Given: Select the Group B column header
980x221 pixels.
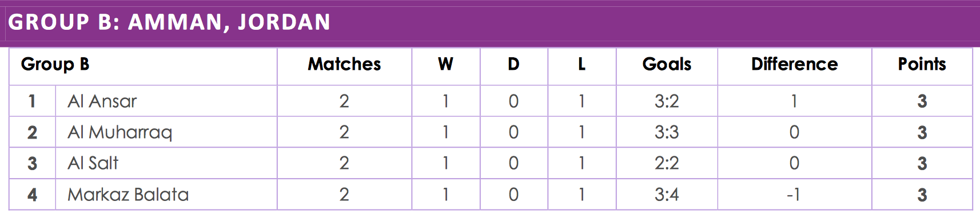Looking at the screenshot, I should click(55, 64).
